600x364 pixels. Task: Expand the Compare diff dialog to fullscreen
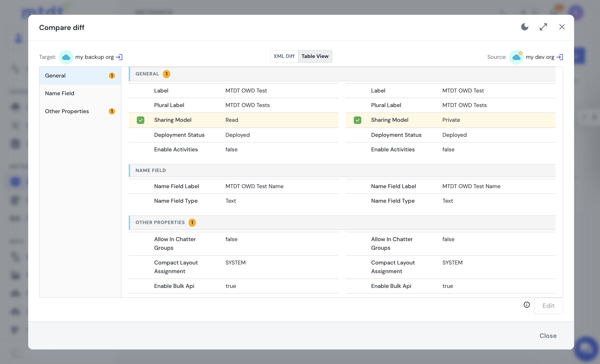543,27
